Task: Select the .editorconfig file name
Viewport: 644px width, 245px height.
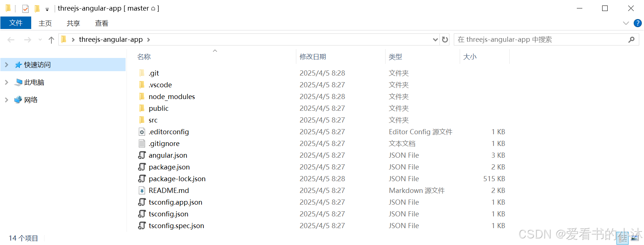Action: click(169, 132)
